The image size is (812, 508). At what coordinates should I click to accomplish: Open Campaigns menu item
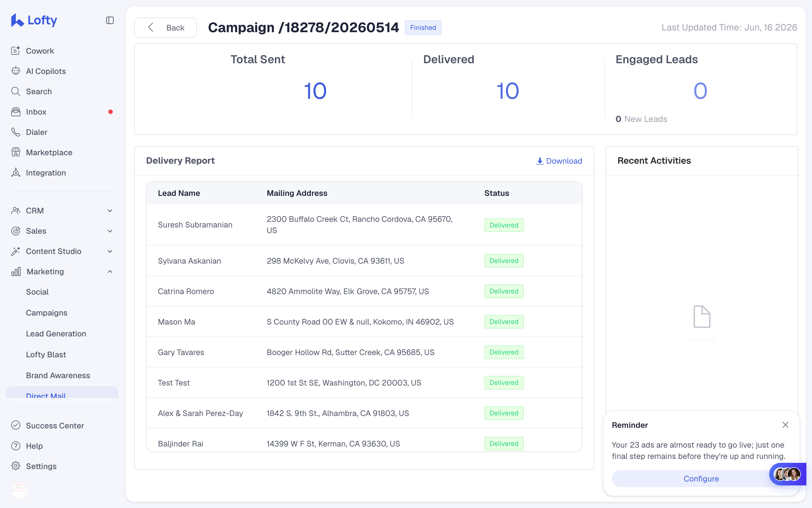(x=47, y=313)
